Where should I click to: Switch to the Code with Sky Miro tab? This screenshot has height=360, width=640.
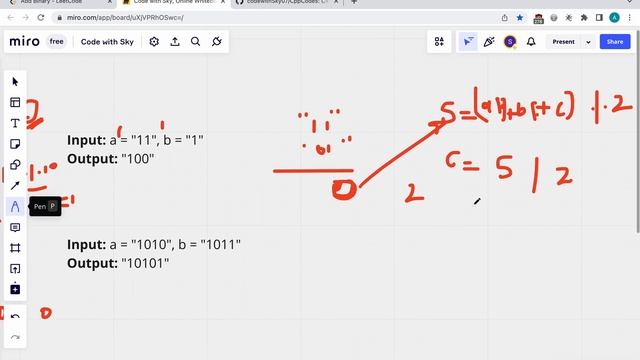[174, 2]
